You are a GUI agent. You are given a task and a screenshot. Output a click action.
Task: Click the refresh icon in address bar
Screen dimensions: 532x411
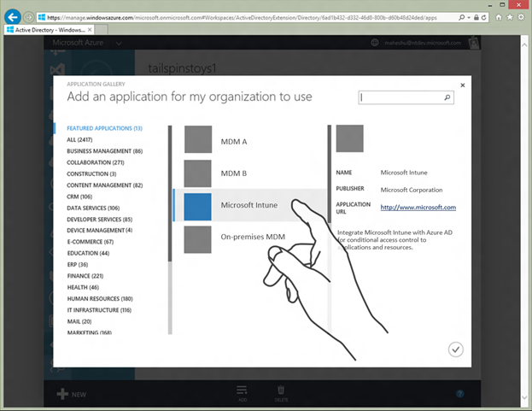[483, 17]
